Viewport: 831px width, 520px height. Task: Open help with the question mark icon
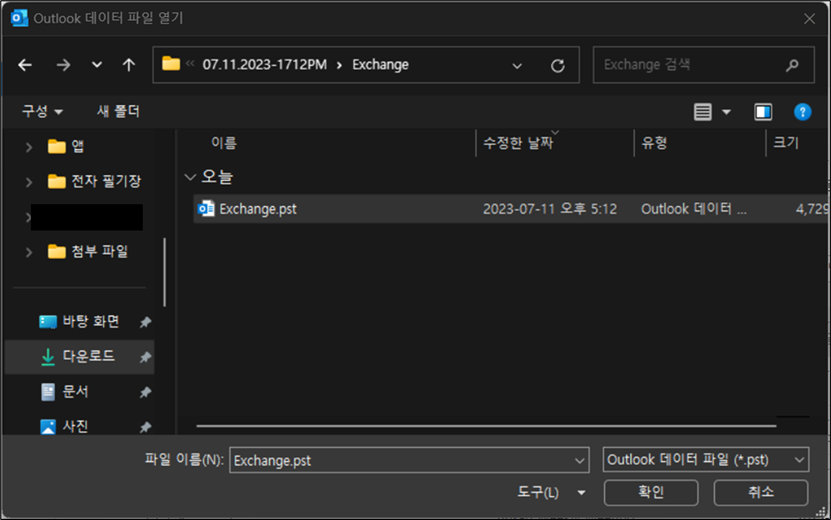(802, 112)
